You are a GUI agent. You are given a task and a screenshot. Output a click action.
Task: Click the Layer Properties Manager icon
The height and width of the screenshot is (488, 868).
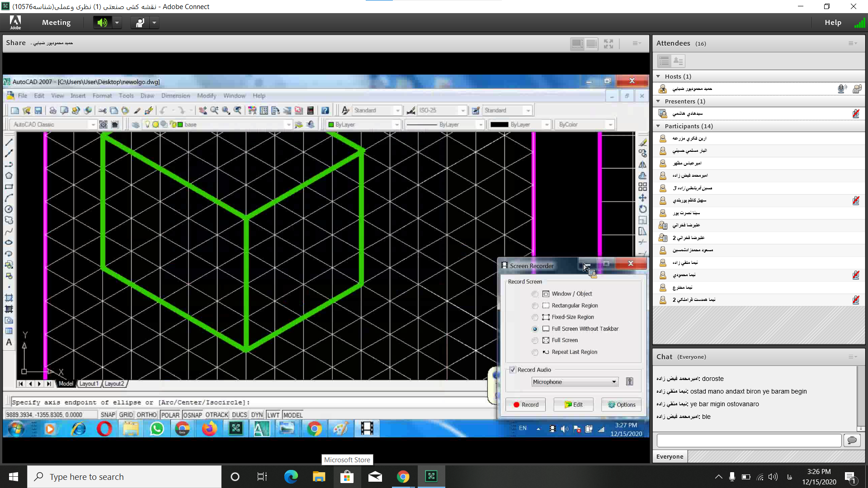136,124
